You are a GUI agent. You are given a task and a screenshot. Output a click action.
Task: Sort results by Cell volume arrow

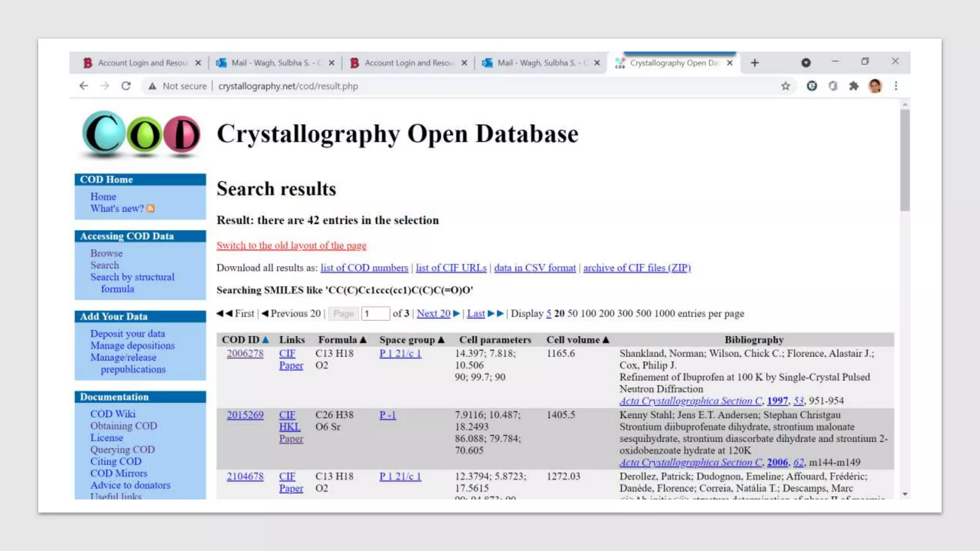click(606, 340)
